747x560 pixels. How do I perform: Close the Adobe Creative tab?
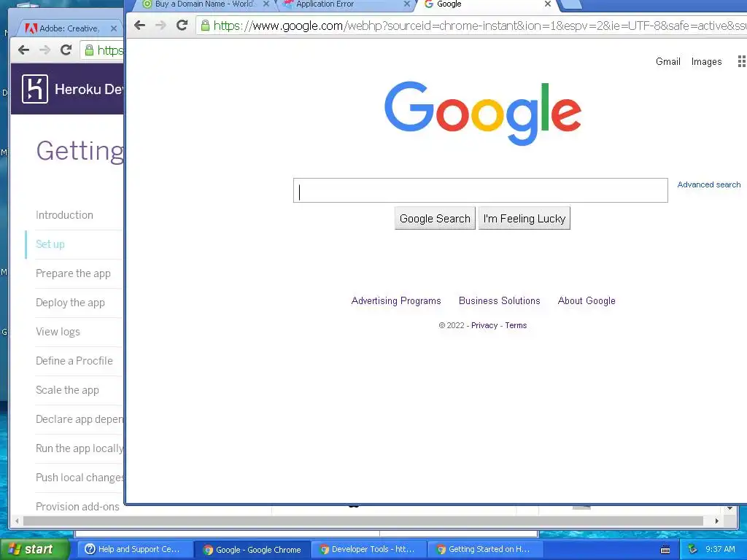113,28
